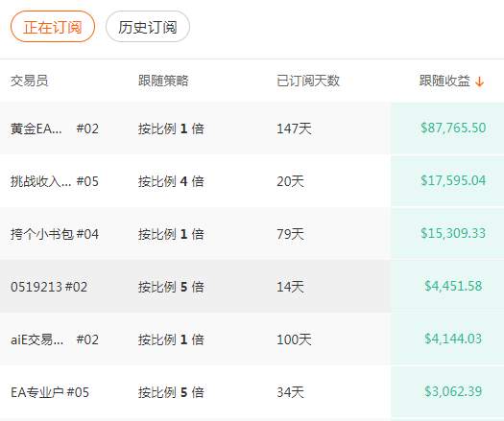Click profit value $87,765.50
The height and width of the screenshot is (421, 504).
coord(453,128)
